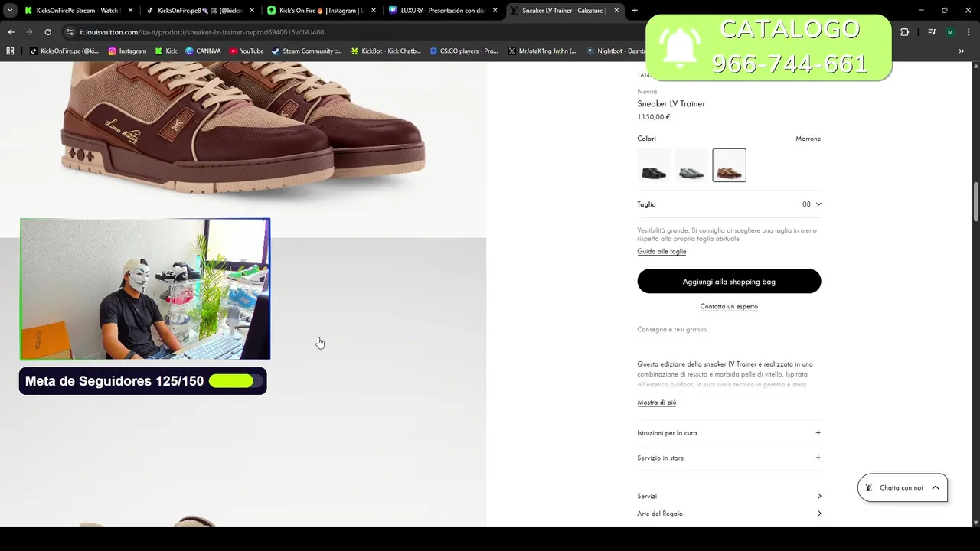Close the Sneaker LV Trainer tab
The image size is (980, 551).
tap(616, 11)
